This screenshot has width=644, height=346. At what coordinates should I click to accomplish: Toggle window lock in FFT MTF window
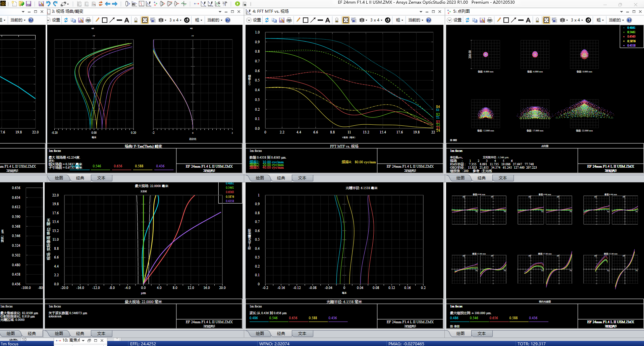pos(337,20)
